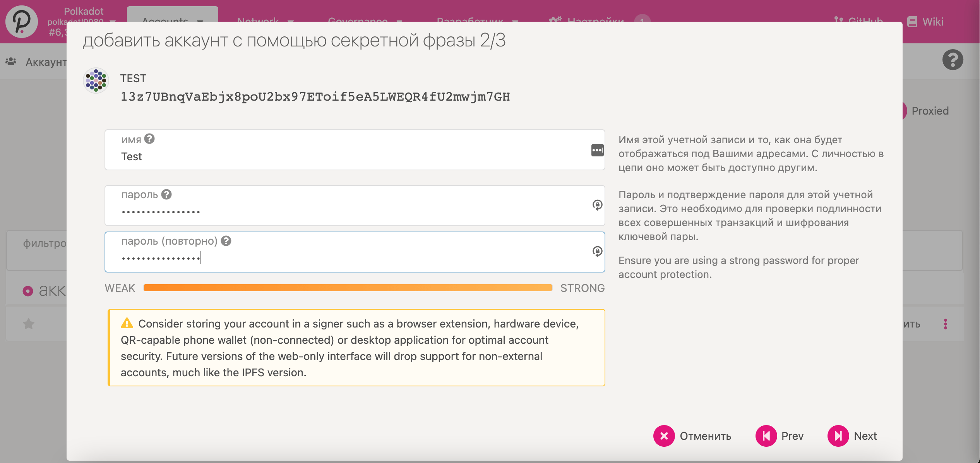Screen dimensions: 980x463
Task: Click help icon beside пароль (повторно)
Action: point(226,241)
